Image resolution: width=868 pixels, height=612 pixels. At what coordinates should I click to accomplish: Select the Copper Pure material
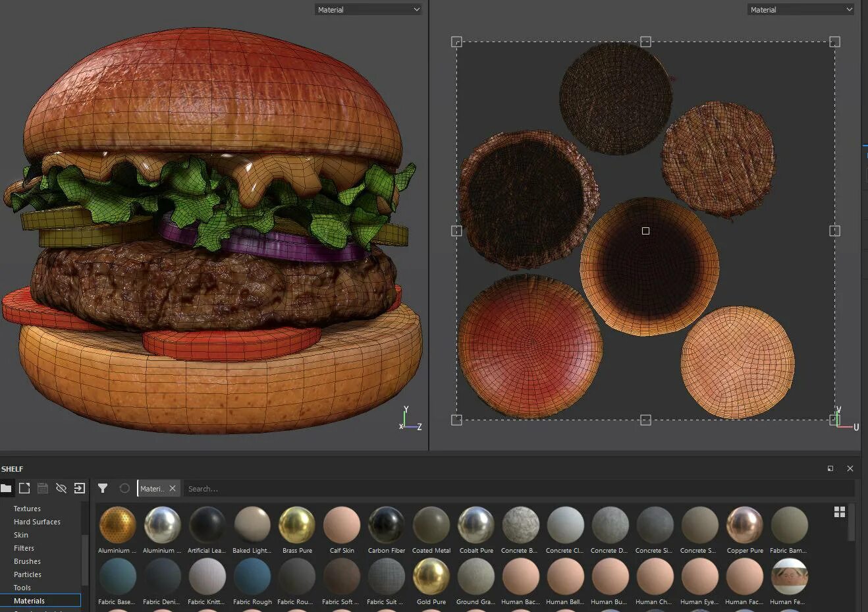(x=745, y=525)
